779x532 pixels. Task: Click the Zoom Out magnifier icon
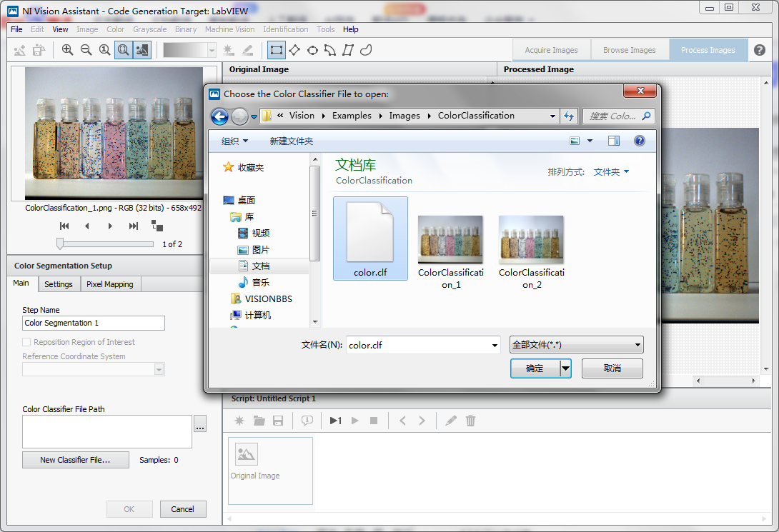[86, 50]
